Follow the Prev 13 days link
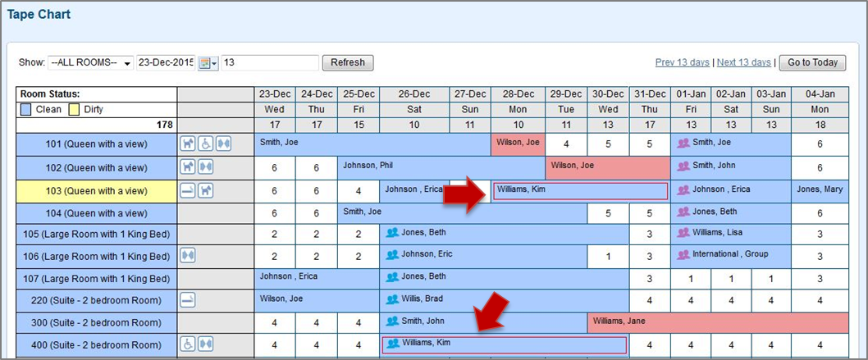Viewport: 868px width, 360px height. [682, 62]
